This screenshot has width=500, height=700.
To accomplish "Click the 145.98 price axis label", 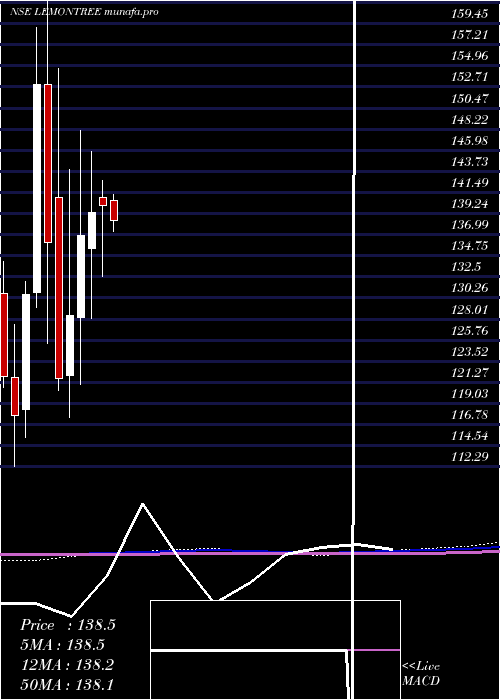I will 470,141.
